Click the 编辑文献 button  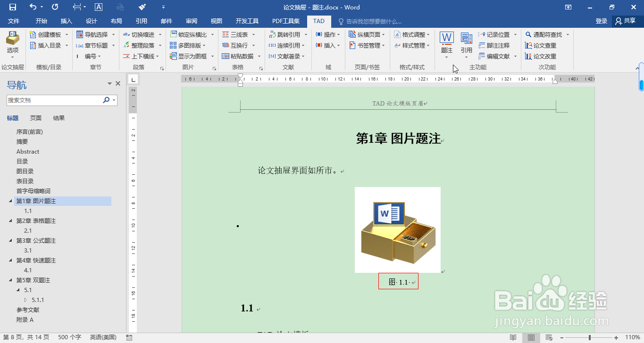pyautogui.click(x=494, y=57)
